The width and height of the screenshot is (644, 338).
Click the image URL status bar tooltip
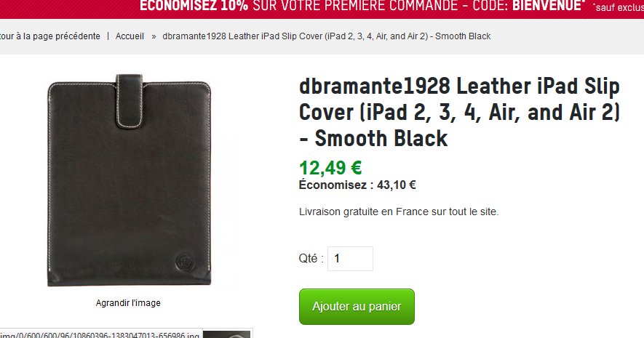pyautogui.click(x=101, y=334)
